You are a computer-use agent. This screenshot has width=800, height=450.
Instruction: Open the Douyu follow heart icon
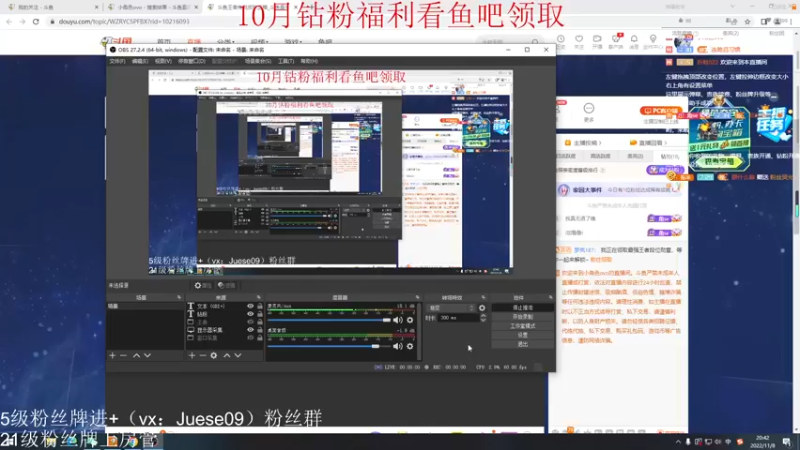[579, 39]
